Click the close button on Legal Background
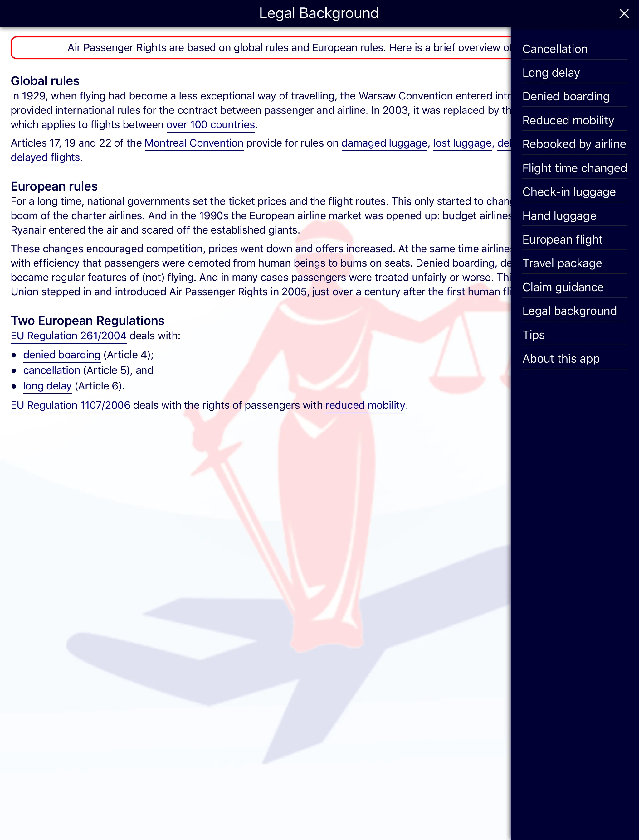Viewport: 639px width, 840px height. 623,13
